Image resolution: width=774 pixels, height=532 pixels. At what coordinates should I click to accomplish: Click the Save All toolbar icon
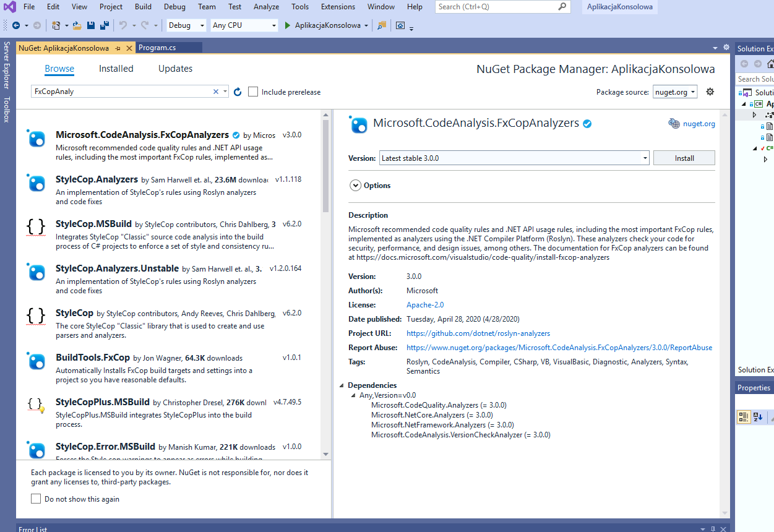(105, 25)
